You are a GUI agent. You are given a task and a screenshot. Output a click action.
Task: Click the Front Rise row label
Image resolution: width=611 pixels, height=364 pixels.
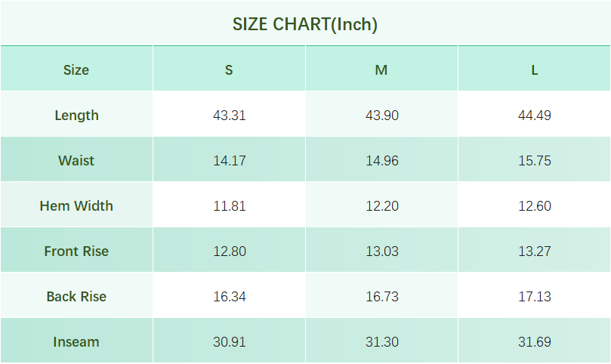click(x=76, y=251)
